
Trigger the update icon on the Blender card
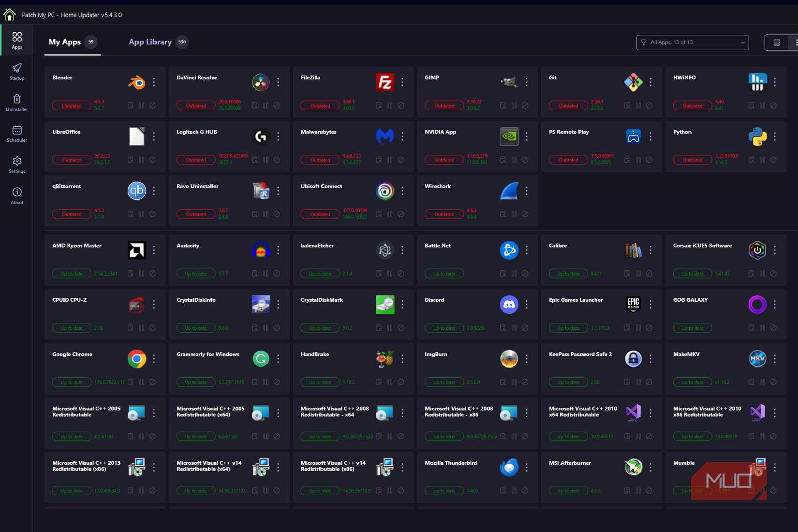[130, 105]
